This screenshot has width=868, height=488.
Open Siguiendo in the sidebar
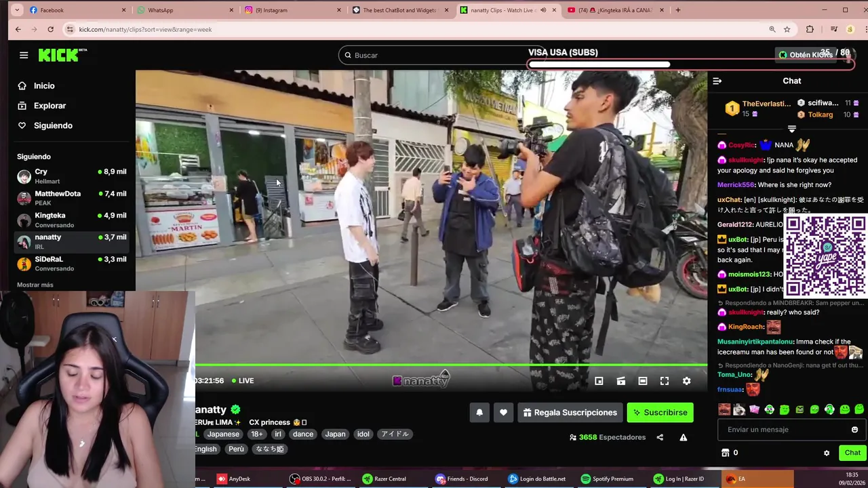pyautogui.click(x=53, y=125)
